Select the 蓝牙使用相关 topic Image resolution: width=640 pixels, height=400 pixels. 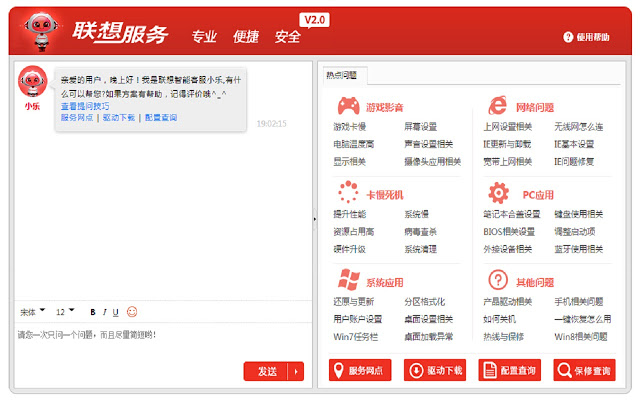(x=578, y=249)
